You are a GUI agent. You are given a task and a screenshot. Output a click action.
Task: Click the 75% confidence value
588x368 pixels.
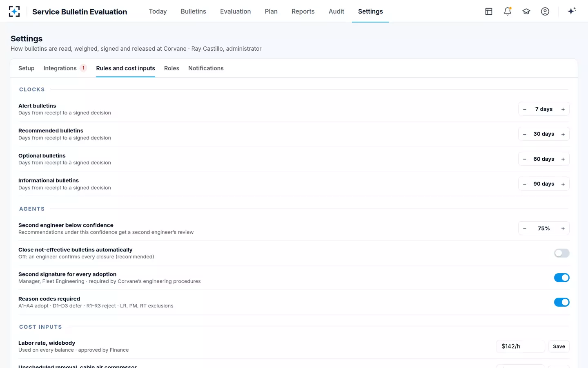click(x=544, y=229)
